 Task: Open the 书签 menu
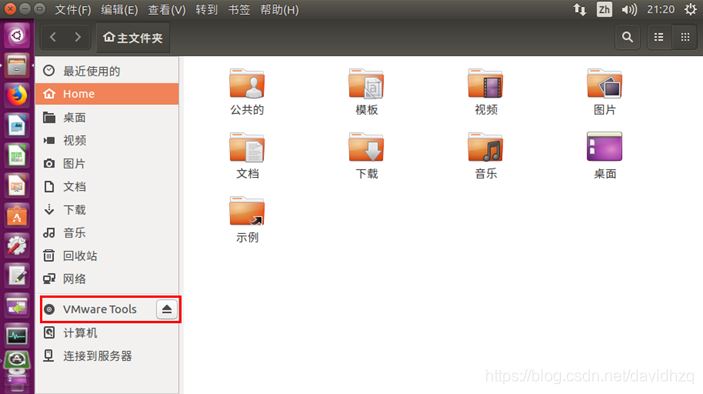239,10
